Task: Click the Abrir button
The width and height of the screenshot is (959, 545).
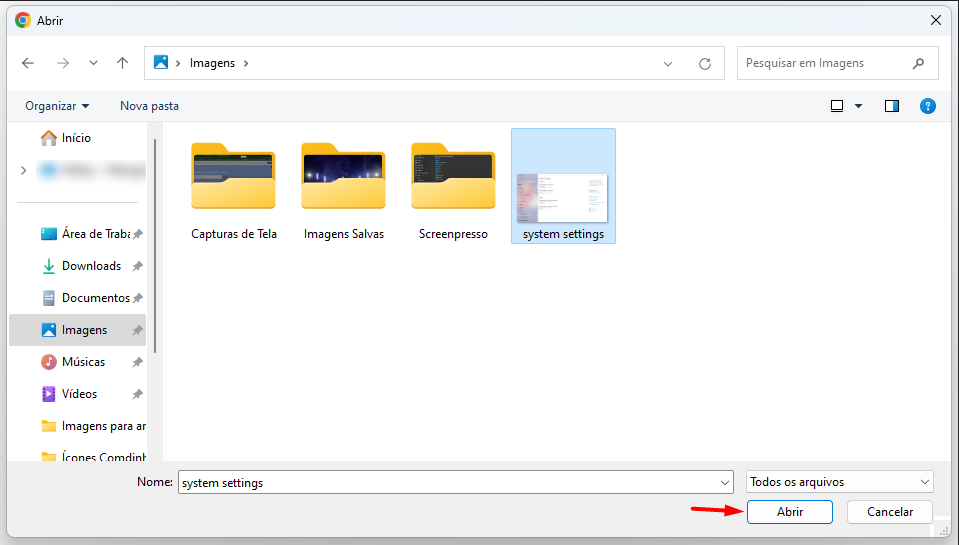Action: (789, 512)
